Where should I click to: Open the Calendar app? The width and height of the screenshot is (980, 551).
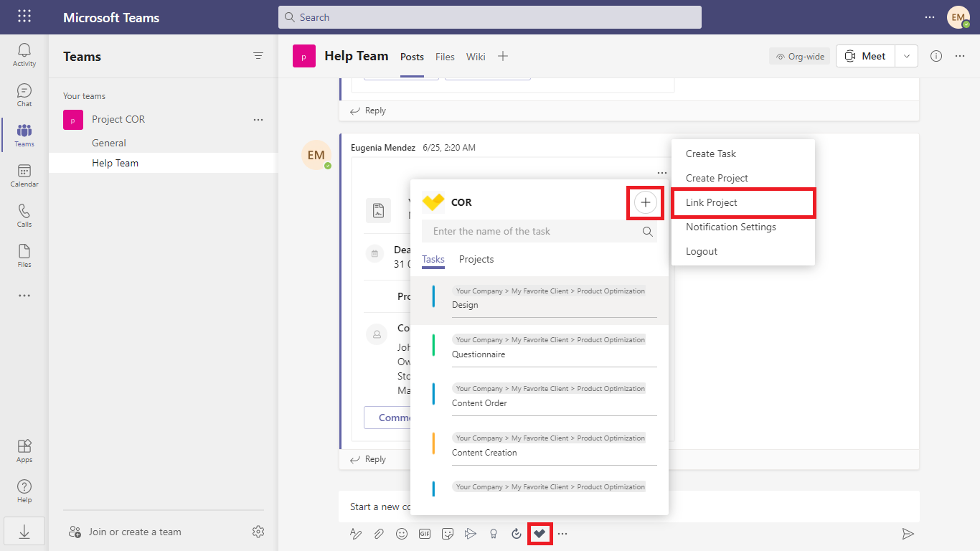24,175
